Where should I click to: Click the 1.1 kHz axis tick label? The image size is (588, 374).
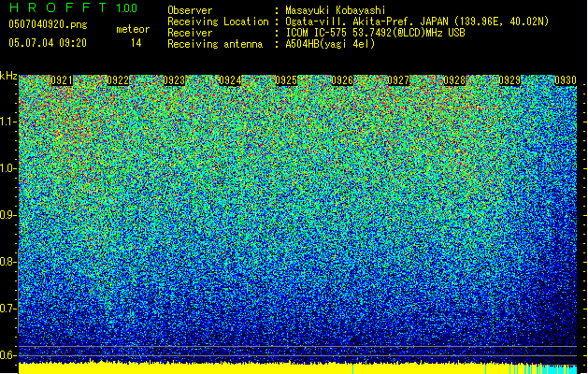point(7,122)
